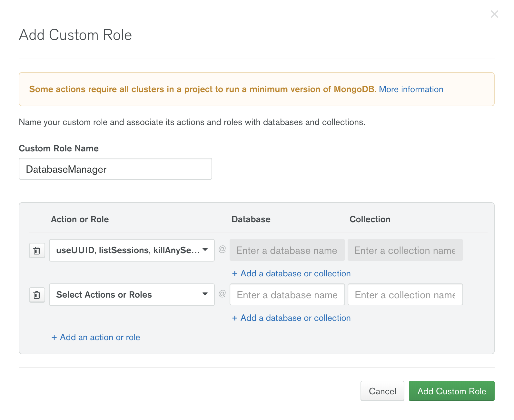Click the 'Name your custom role' instruction text
This screenshot has width=514, height=420.
[x=192, y=122]
